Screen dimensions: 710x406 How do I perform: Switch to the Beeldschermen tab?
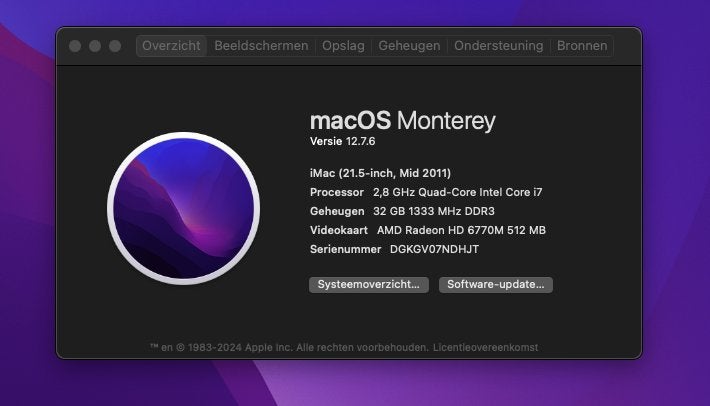(x=261, y=46)
